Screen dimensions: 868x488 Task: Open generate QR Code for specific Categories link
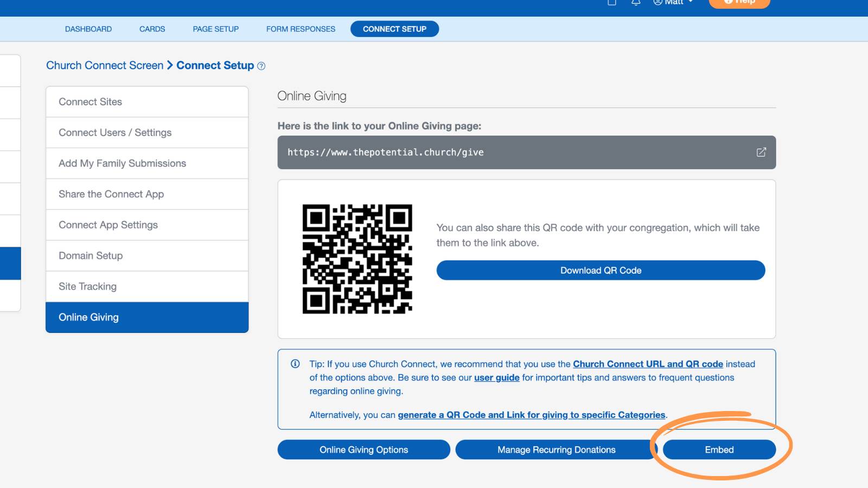pos(531,415)
